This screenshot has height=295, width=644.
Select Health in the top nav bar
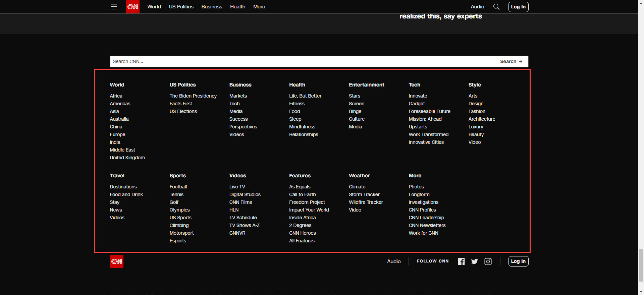[237, 7]
